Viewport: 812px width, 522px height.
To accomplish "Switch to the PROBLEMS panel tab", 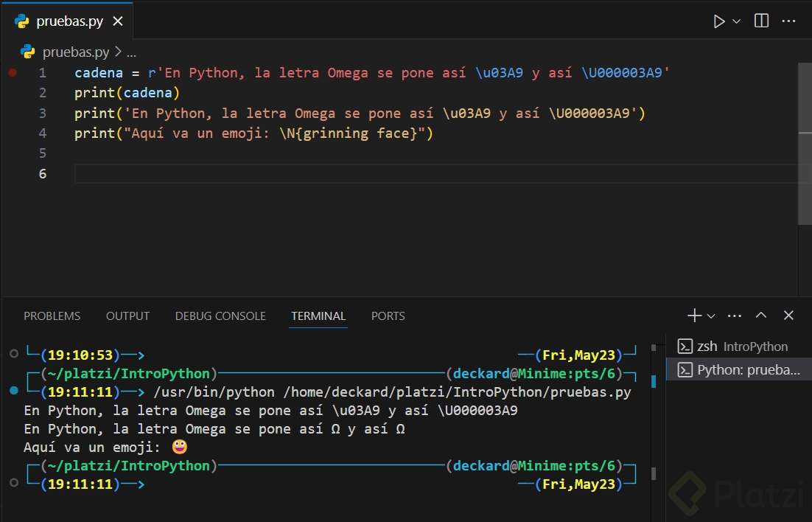I will 52,316.
